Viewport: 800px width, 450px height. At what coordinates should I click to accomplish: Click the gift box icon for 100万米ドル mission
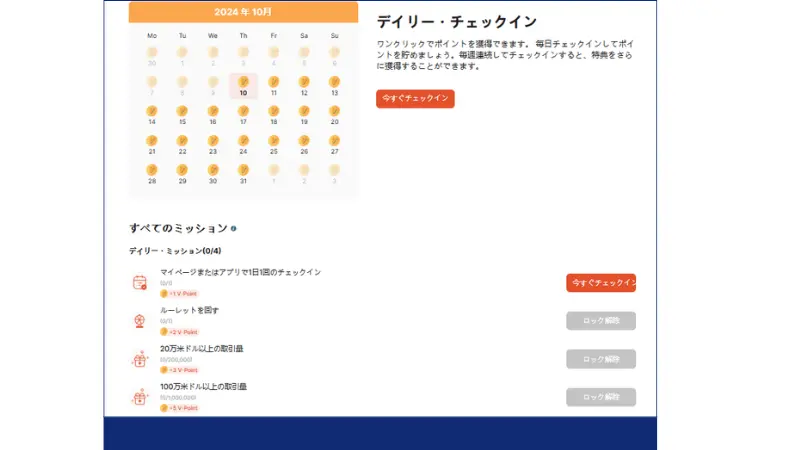click(x=140, y=397)
